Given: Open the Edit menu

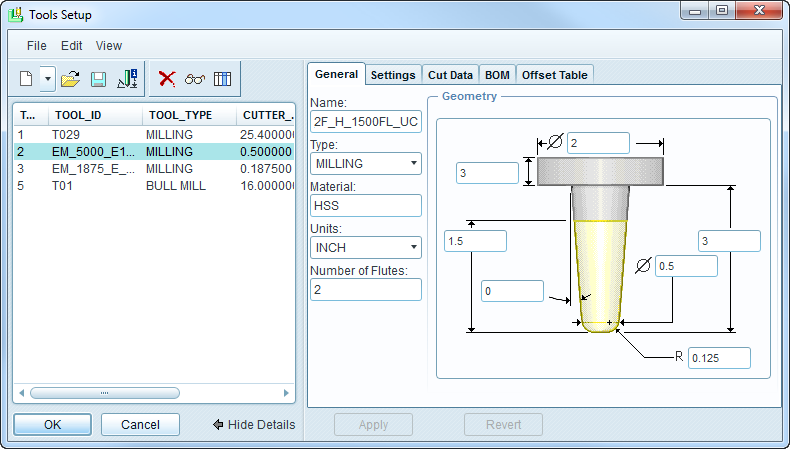Looking at the screenshot, I should coord(72,46).
